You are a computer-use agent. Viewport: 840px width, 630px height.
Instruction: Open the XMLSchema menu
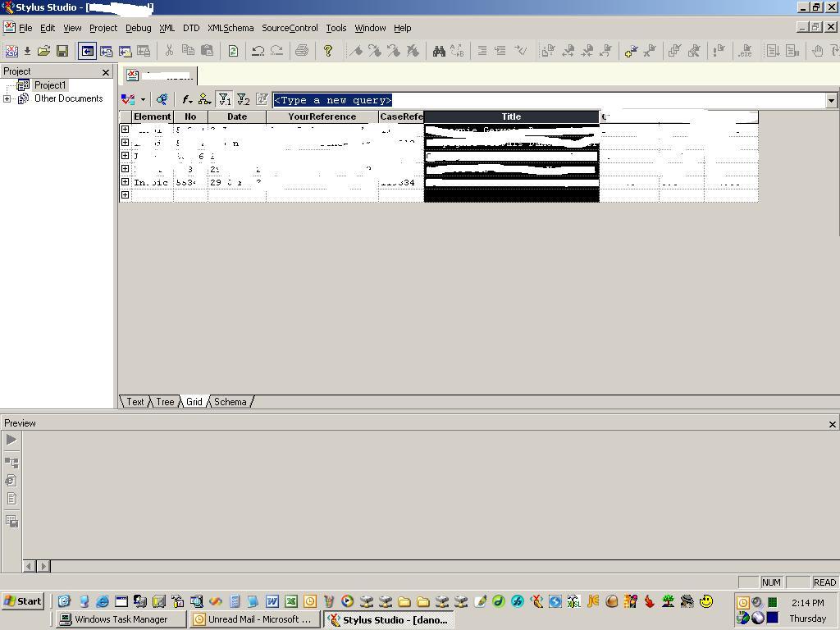pyautogui.click(x=231, y=28)
